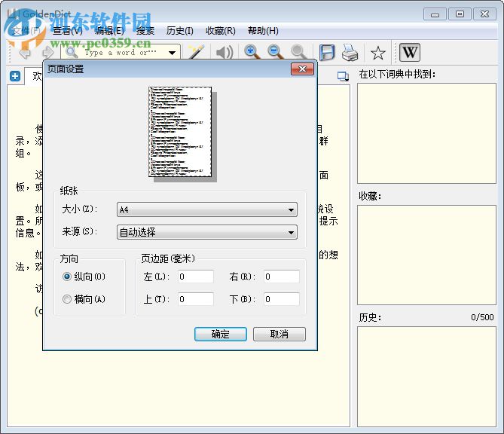Image resolution: width=504 pixels, height=434 pixels.
Task: Zoom out with the minus magnifier icon
Action: pos(275,52)
